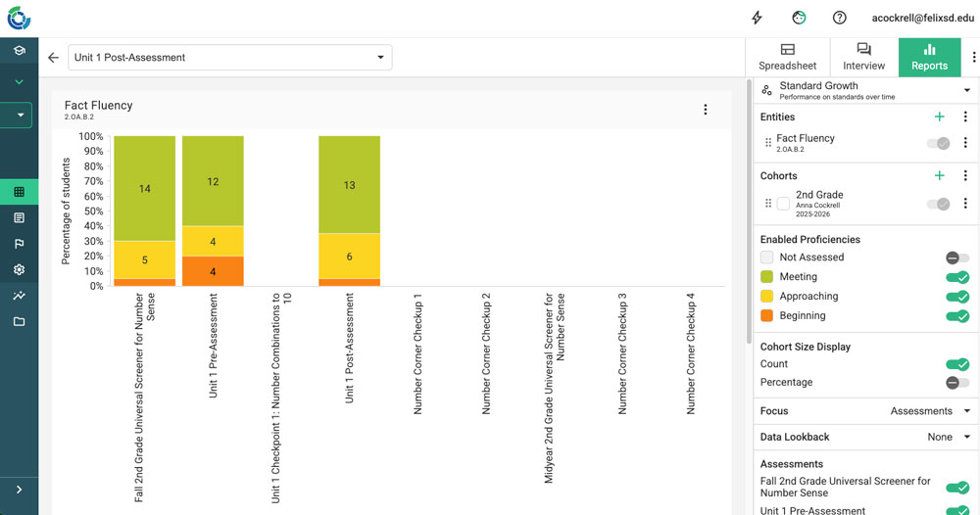Viewport: 980px width, 515px height.
Task: Disable the Meeting proficiency toggle
Action: click(x=956, y=277)
